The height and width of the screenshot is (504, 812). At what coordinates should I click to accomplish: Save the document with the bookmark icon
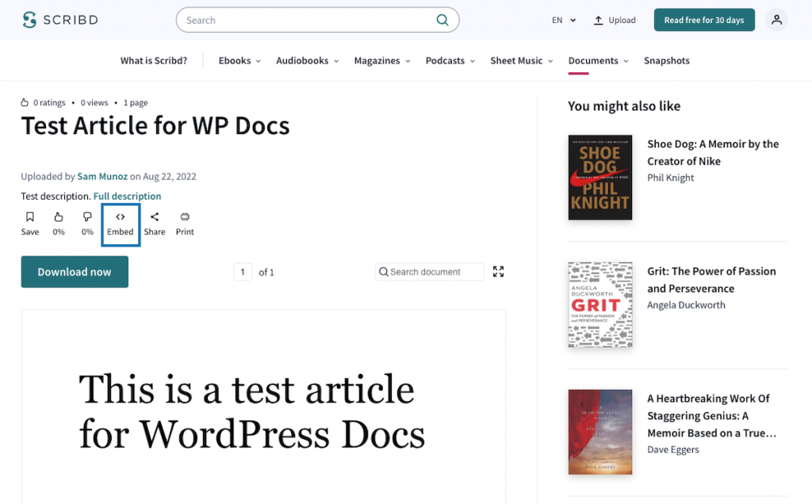coord(29,223)
